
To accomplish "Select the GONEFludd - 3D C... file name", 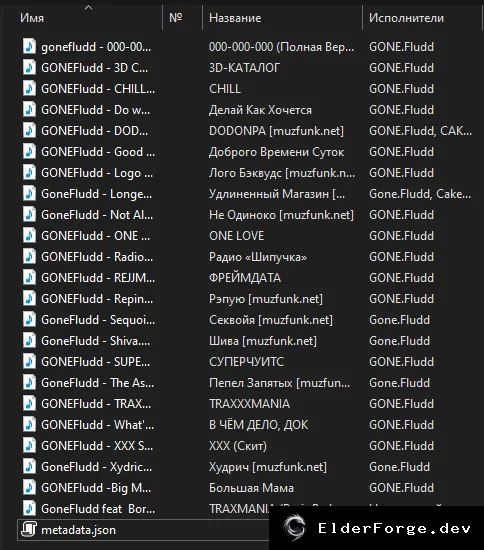I will click(95, 68).
